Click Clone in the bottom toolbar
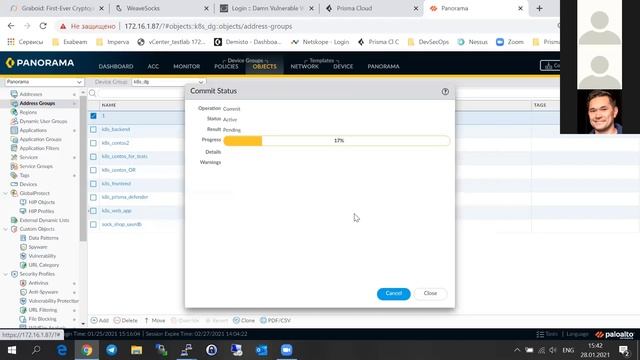Screen dimensions: 640x360 (244, 320)
